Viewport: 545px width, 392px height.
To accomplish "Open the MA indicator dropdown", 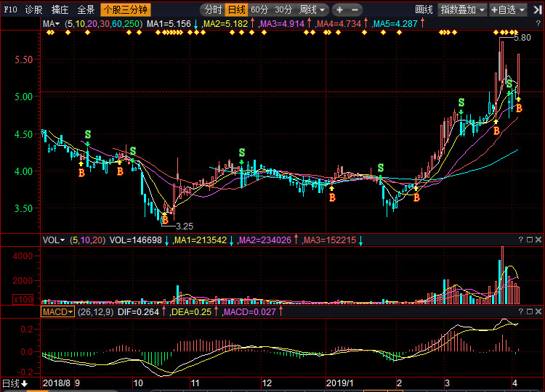I will (x=51, y=24).
